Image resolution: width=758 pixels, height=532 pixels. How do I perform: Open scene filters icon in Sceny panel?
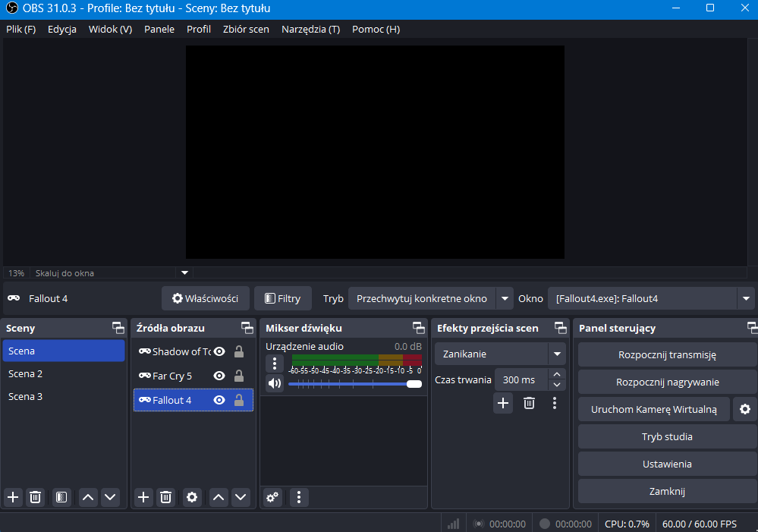[61, 497]
